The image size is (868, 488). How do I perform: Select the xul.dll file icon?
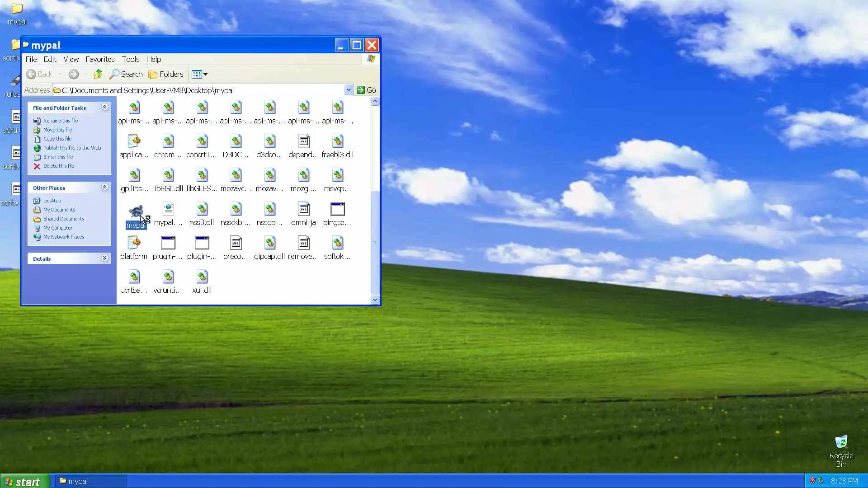pyautogui.click(x=202, y=277)
